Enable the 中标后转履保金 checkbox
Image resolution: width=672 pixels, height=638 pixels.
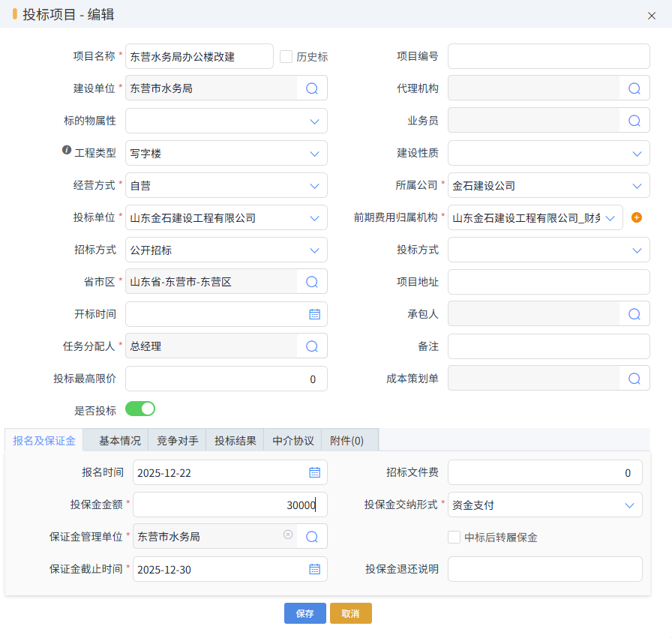point(452,536)
